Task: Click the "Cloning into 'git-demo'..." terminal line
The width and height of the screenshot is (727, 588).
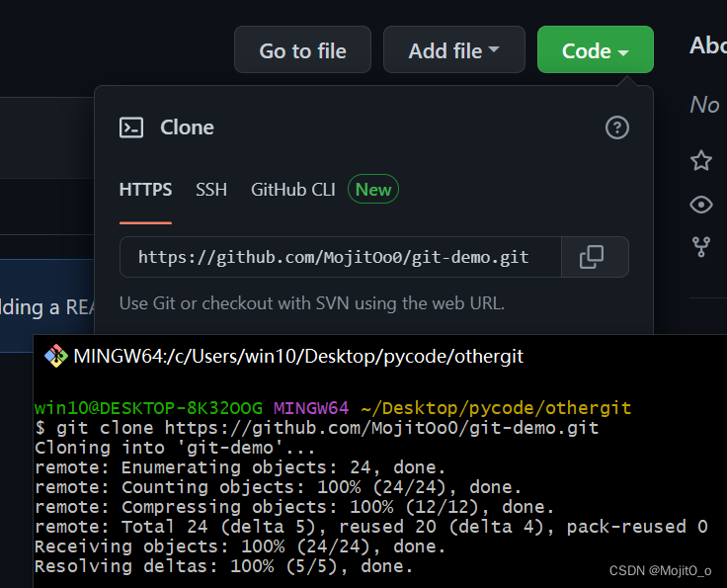Action: (175, 448)
